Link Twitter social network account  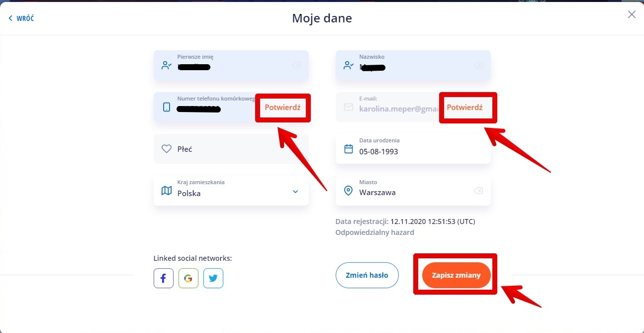[213, 278]
